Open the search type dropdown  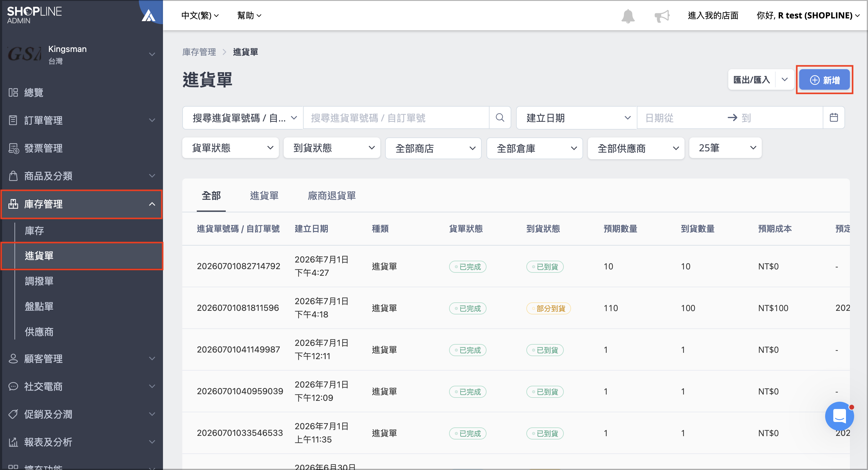(243, 118)
